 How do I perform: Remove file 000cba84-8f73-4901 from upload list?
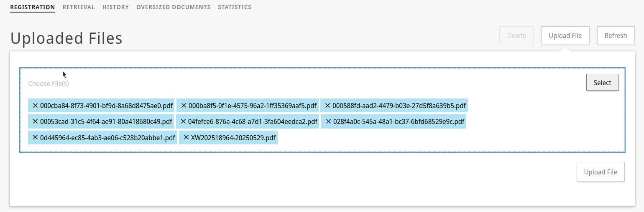[35, 106]
